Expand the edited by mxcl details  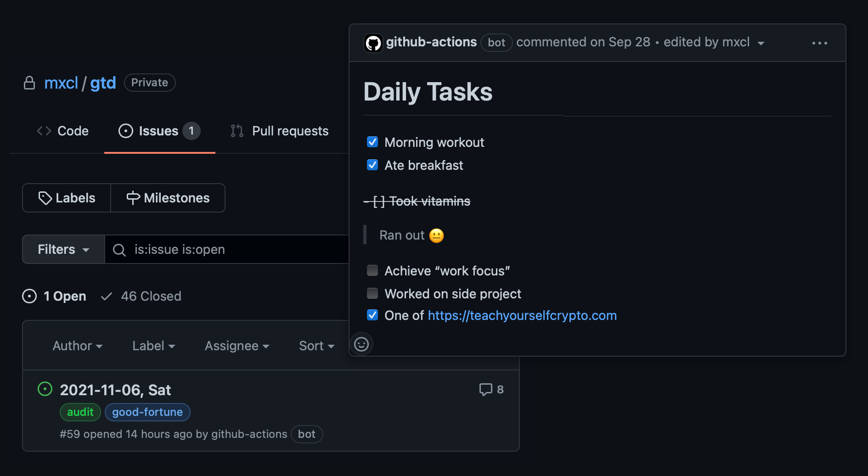coord(761,43)
